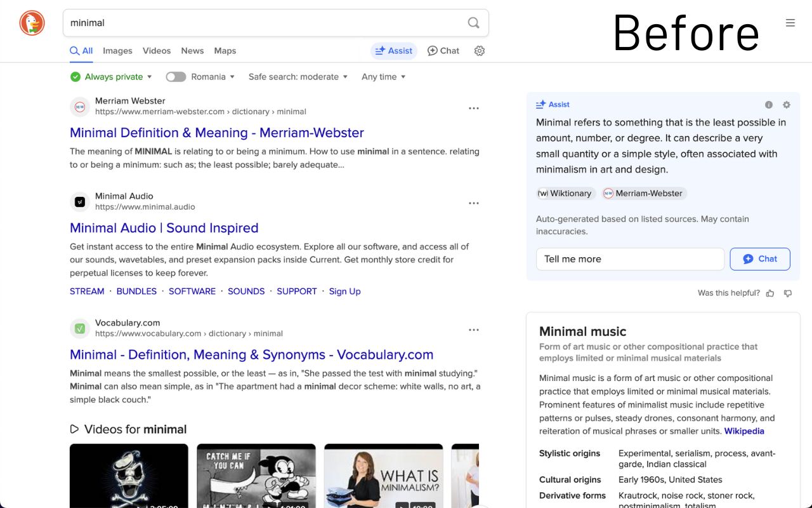
Task: Open the What Is Minimalism video thumbnail
Action: 384,476
